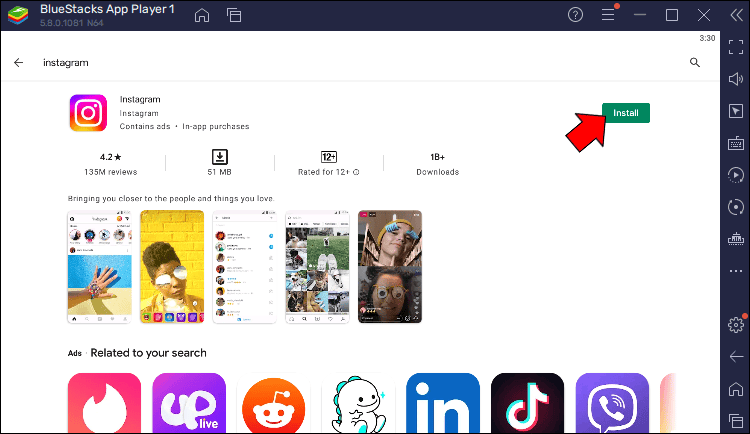Screen dimensions: 750x434
Task: Click the BlueStacks logo icon
Action: (x=18, y=15)
